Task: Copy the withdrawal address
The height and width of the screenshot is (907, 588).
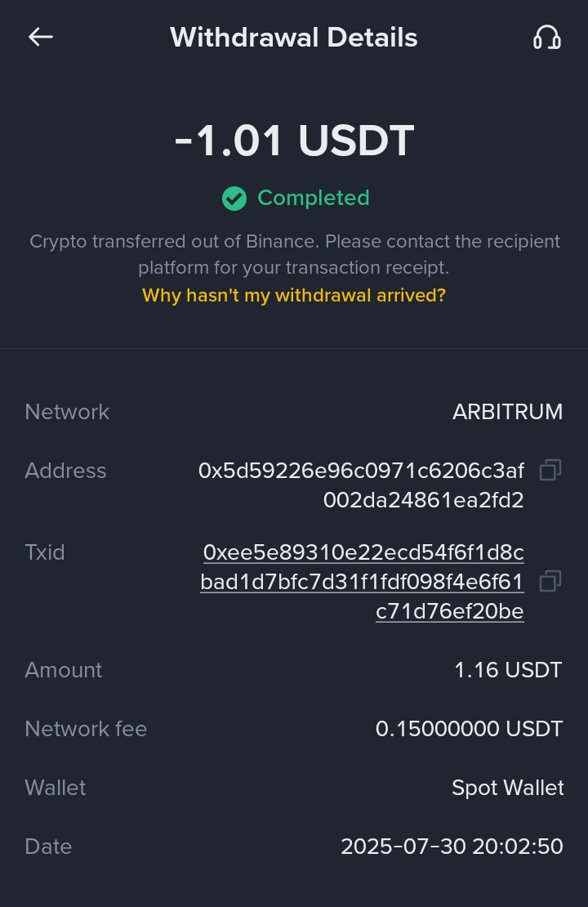Action: tap(550, 471)
